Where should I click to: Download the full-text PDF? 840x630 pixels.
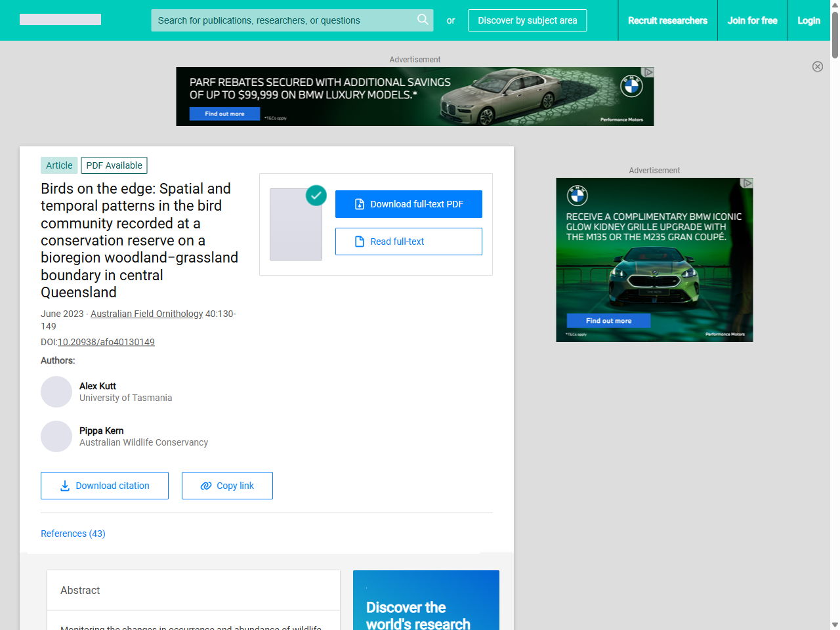click(408, 204)
